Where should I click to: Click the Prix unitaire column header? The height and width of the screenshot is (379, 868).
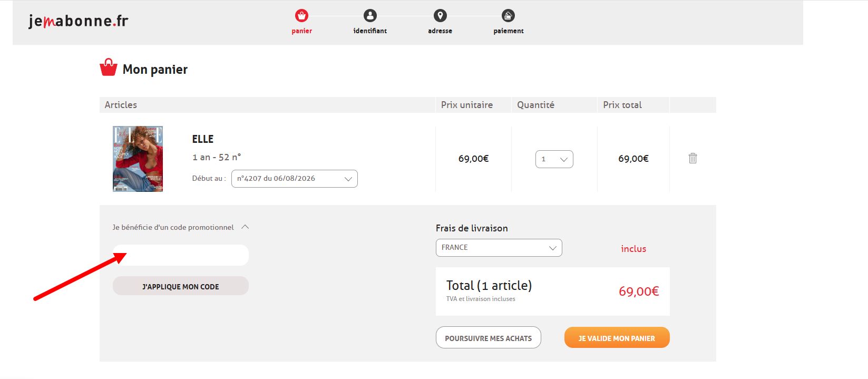pyautogui.click(x=467, y=105)
